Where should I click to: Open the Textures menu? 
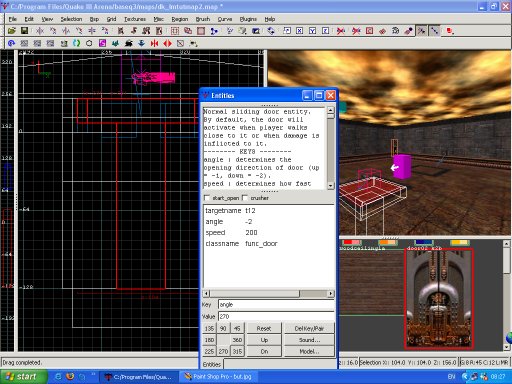(x=135, y=19)
